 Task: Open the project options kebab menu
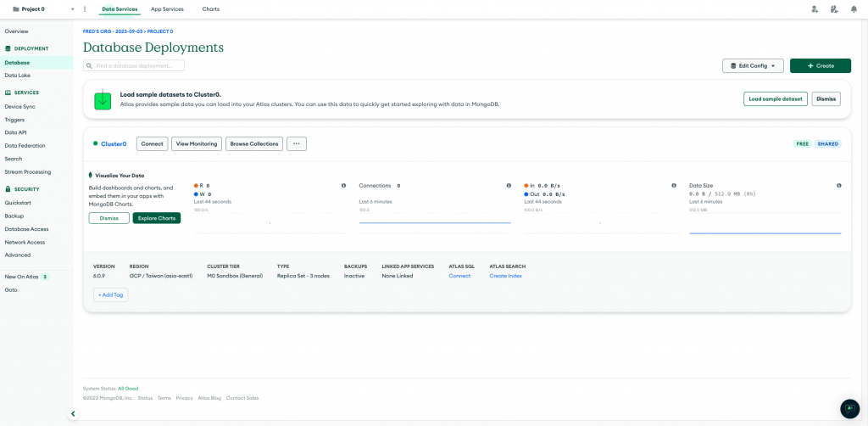coord(85,8)
